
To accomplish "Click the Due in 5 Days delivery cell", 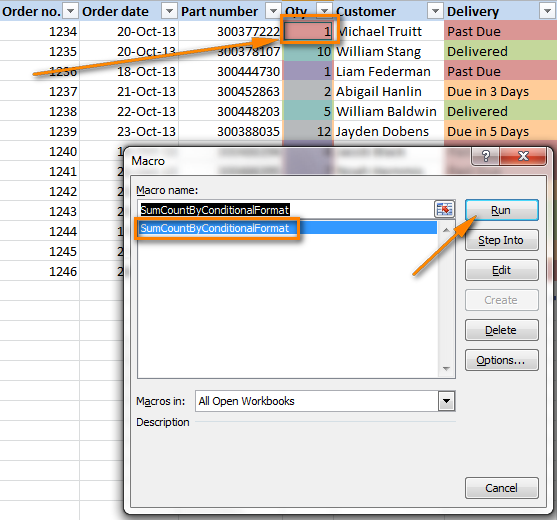I will 501,132.
